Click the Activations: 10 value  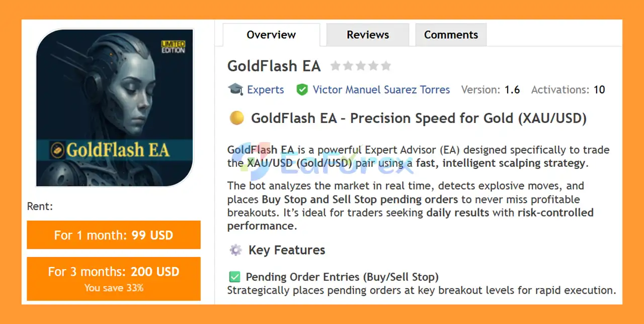click(x=598, y=89)
